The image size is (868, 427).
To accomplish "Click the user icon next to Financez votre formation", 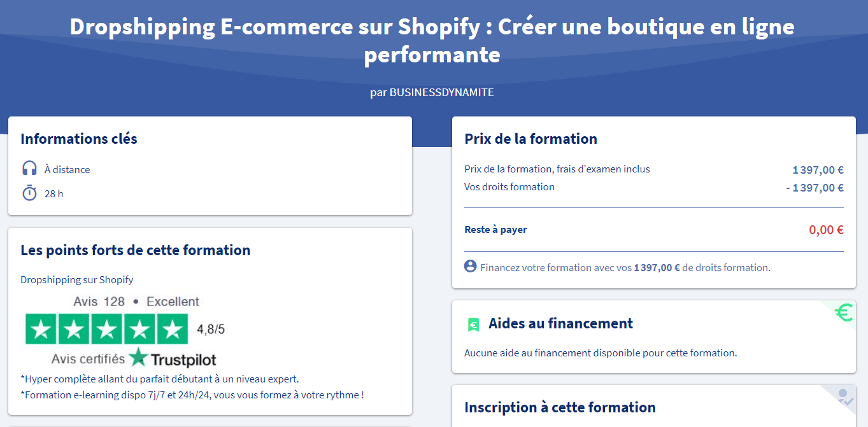I will tap(471, 267).
